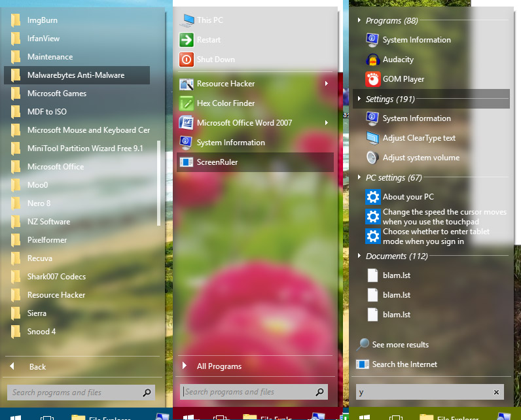
Task: Click the This PC computer icon
Action: click(x=187, y=20)
